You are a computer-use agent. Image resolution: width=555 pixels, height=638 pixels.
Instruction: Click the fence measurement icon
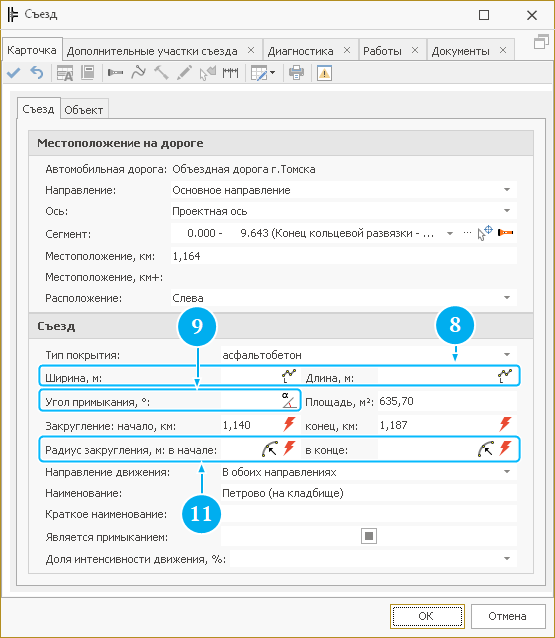coord(230,73)
